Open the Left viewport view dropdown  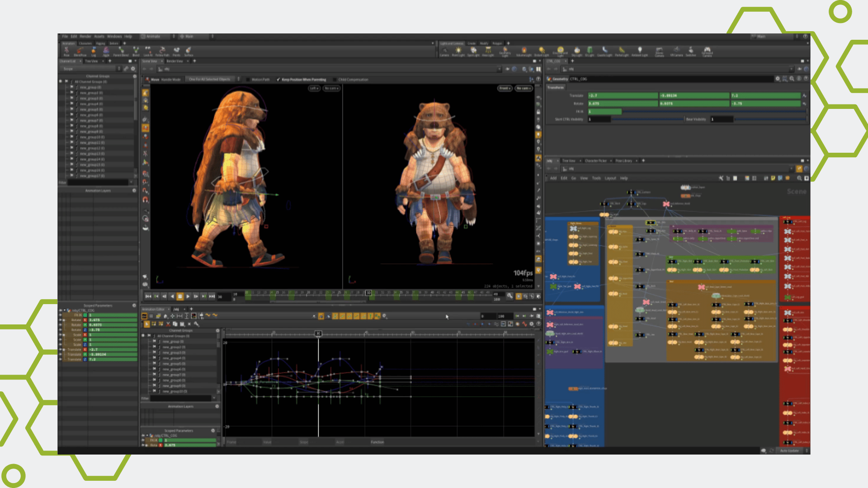[x=314, y=88]
